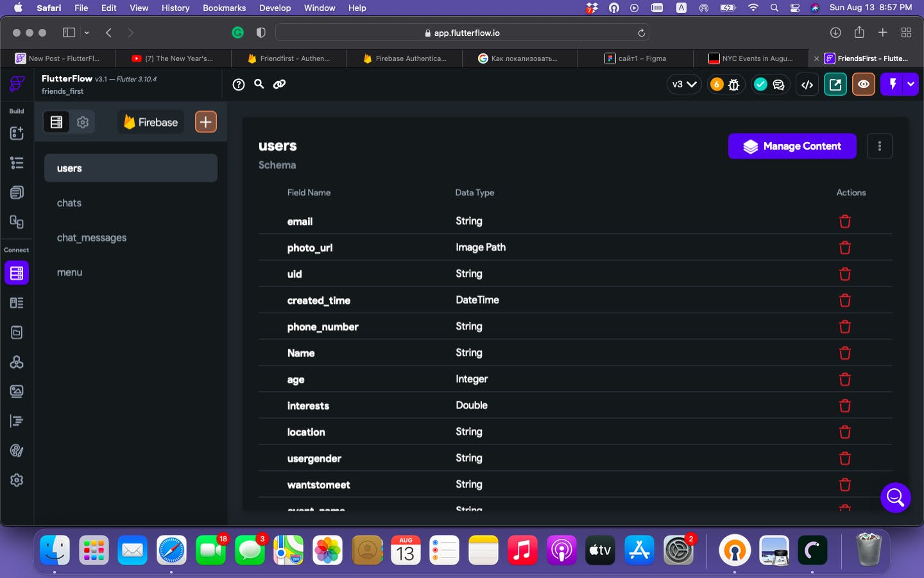The width and height of the screenshot is (924, 578).
Task: Select the chat_messages collection
Action: click(131, 238)
